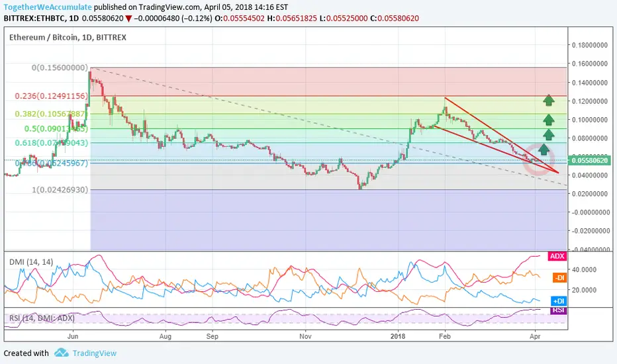Click the C:0.05580620 close value
This screenshot has height=364, width=617.
click(x=395, y=19)
